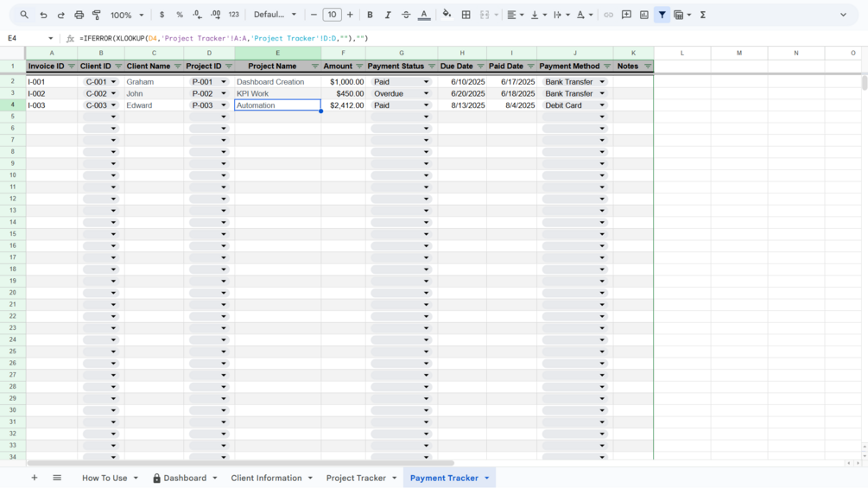
Task: Open the Client Name column filter
Action: (x=178, y=67)
